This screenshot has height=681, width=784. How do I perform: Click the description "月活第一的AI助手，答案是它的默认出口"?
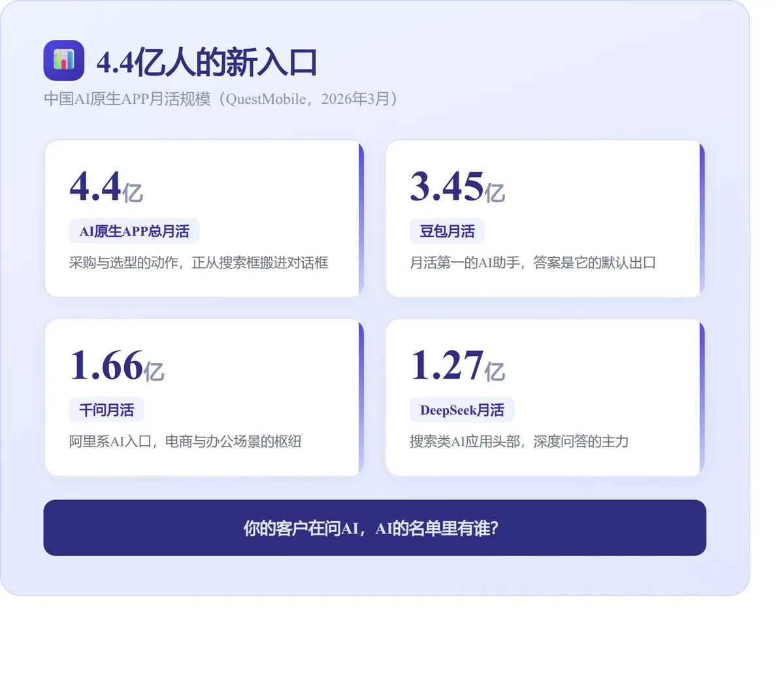532,262
